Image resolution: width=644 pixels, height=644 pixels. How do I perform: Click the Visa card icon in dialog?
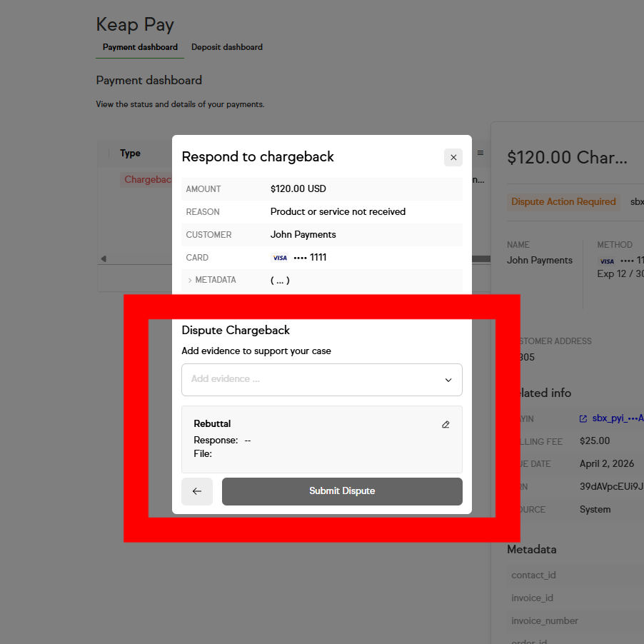[x=279, y=258]
